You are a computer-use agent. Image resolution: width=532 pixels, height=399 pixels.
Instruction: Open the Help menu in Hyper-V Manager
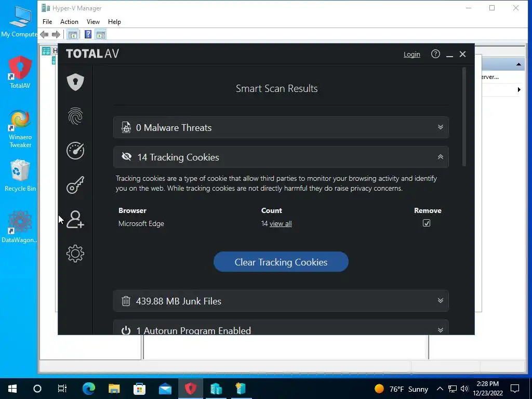pos(114,22)
